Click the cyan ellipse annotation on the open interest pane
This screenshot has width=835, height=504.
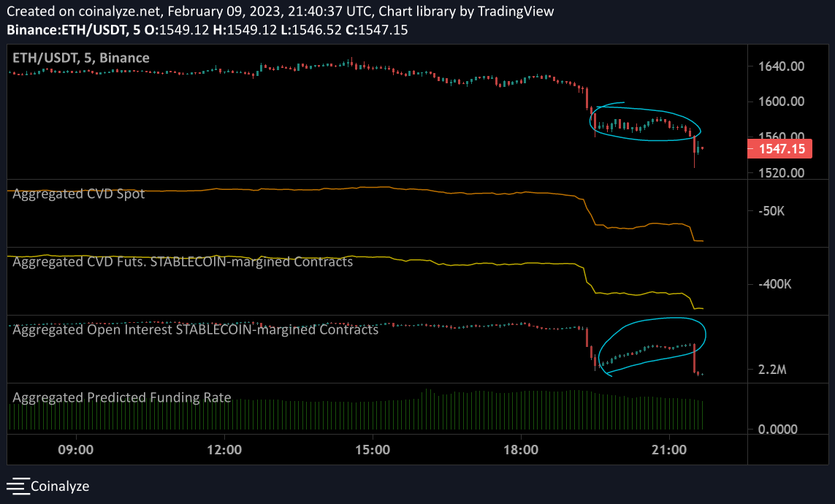click(x=705, y=332)
